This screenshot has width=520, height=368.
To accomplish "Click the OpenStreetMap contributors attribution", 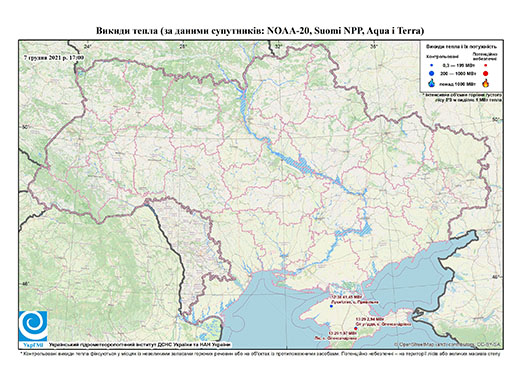I will (x=447, y=344).
